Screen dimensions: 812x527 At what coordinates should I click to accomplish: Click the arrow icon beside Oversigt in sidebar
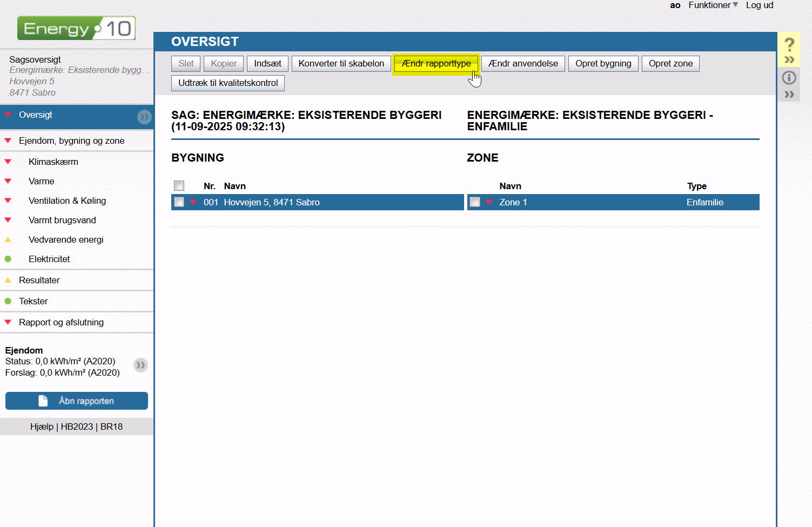[144, 117]
